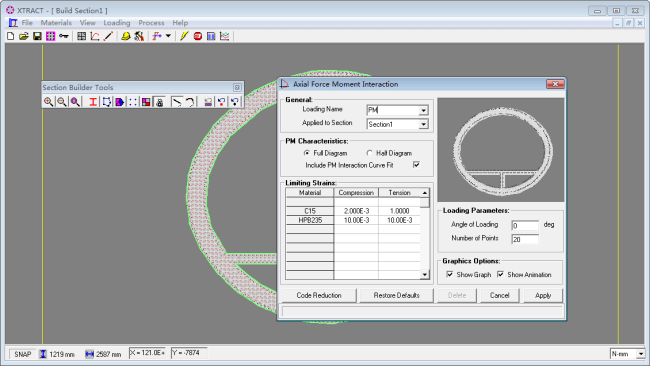
Task: Select the Full Diagram radio button
Action: [x=307, y=153]
